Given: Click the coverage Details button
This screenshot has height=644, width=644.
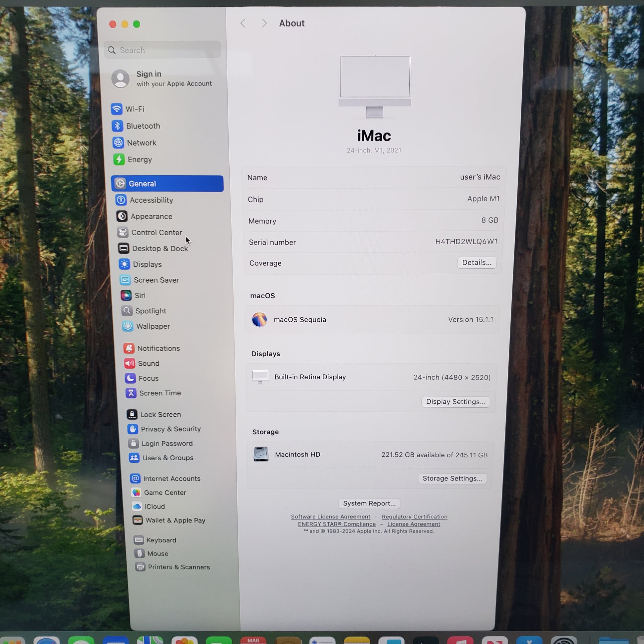Looking at the screenshot, I should coord(477,263).
